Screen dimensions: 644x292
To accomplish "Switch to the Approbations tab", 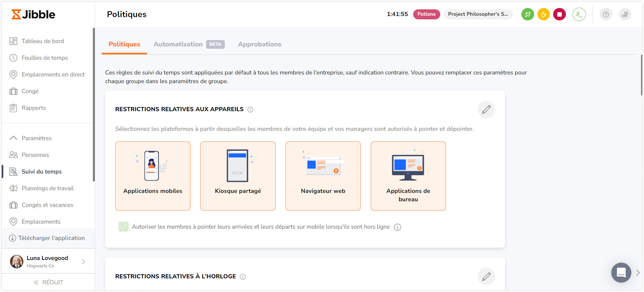I will coord(260,44).
